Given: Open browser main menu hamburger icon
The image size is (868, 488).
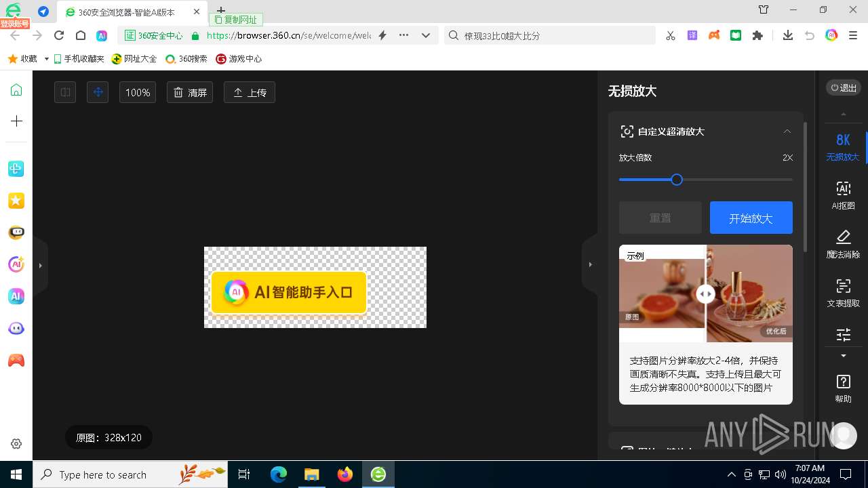Looking at the screenshot, I should 854,35.
